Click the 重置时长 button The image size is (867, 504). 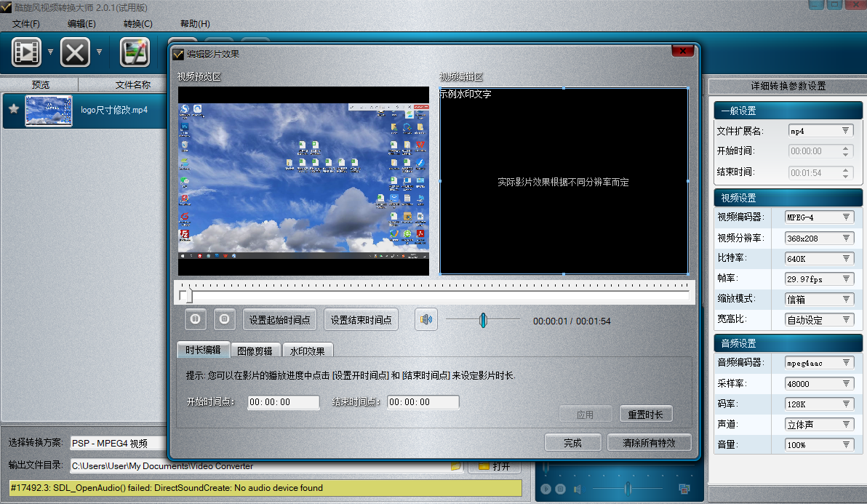645,414
